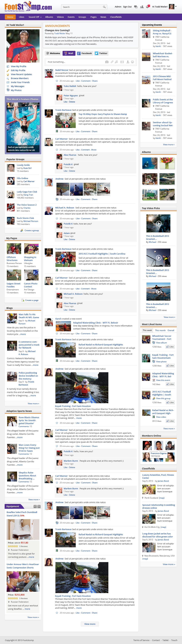Open map link for Perth Scotland classified
Image resolution: width=182 pixels, height=644 pixels.
coord(161,498)
